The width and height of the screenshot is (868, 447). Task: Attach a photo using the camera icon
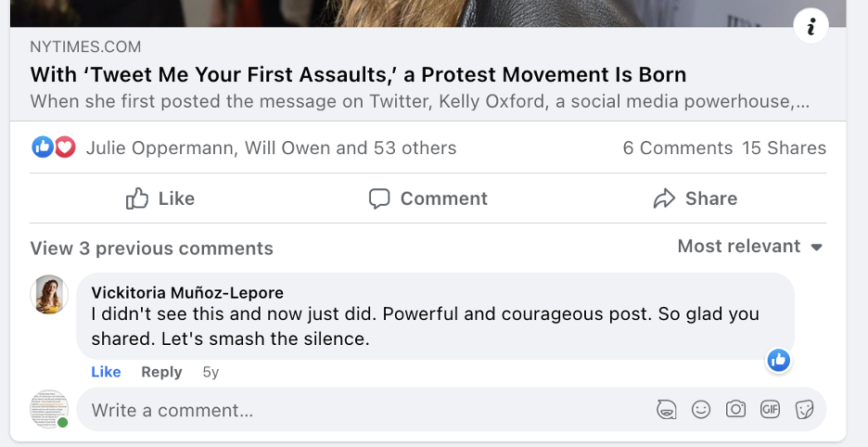coord(735,409)
